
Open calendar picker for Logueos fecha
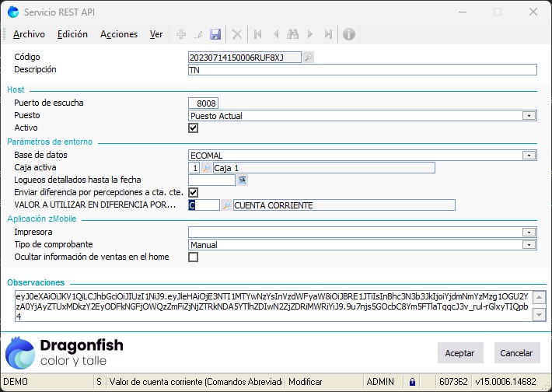243,180
